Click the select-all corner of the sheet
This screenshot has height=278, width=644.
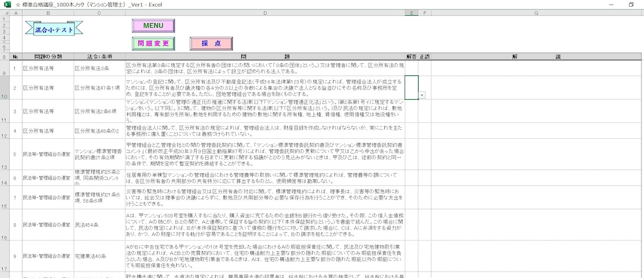coord(5,13)
